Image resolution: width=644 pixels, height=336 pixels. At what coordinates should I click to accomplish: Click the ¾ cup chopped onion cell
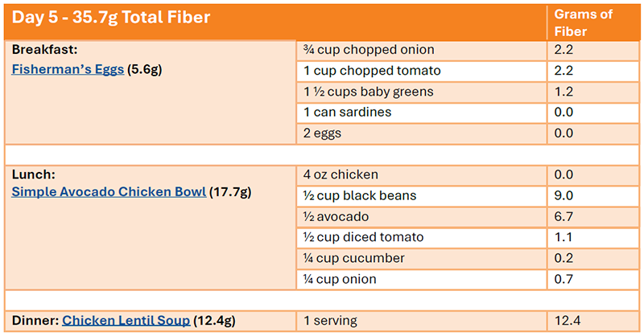tap(358, 50)
